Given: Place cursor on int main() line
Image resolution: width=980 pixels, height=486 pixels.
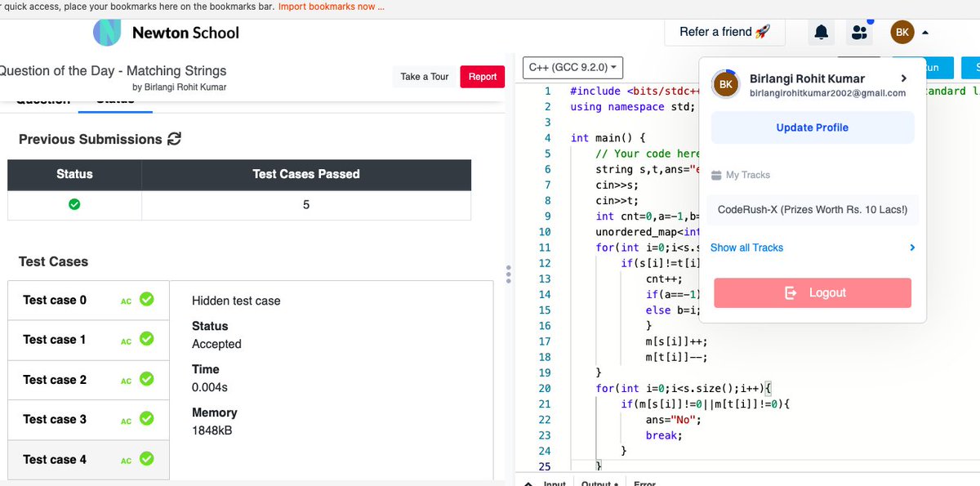Looking at the screenshot, I should 608,138.
